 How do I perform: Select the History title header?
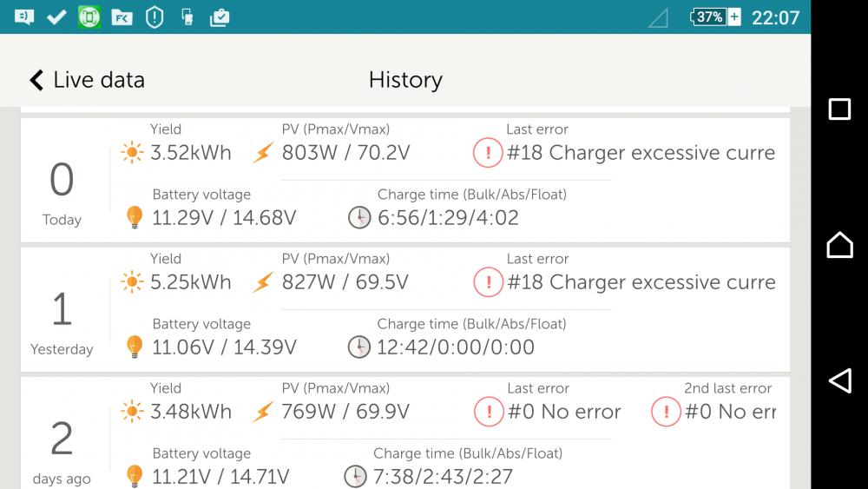pyautogui.click(x=405, y=80)
